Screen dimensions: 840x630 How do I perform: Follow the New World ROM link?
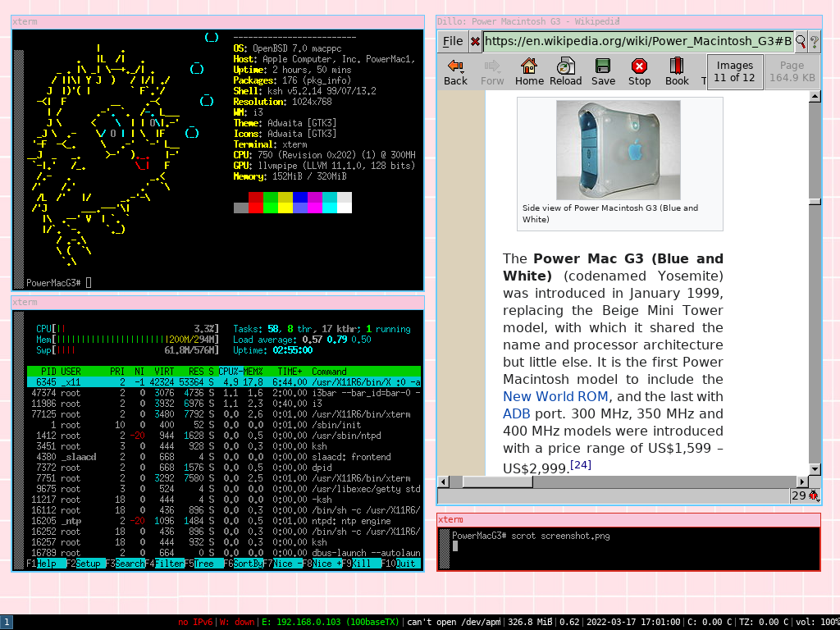click(555, 396)
